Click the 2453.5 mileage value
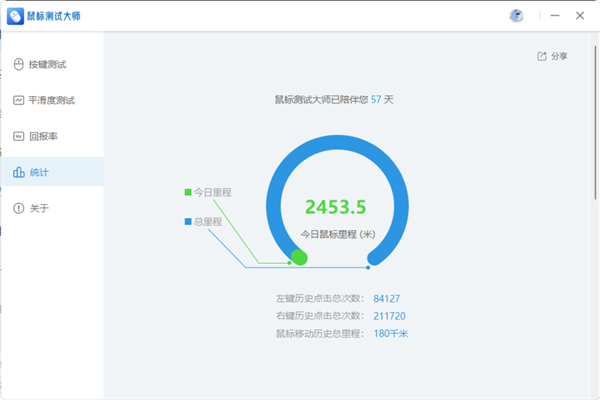This screenshot has width=600, height=400. (335, 207)
